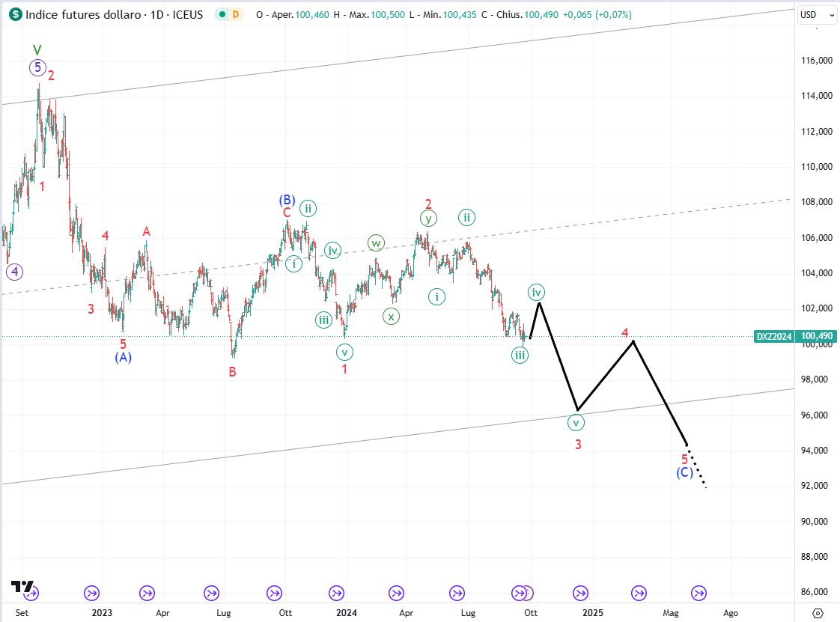
Task: Open chart settings gear icon
Action: pos(818,613)
